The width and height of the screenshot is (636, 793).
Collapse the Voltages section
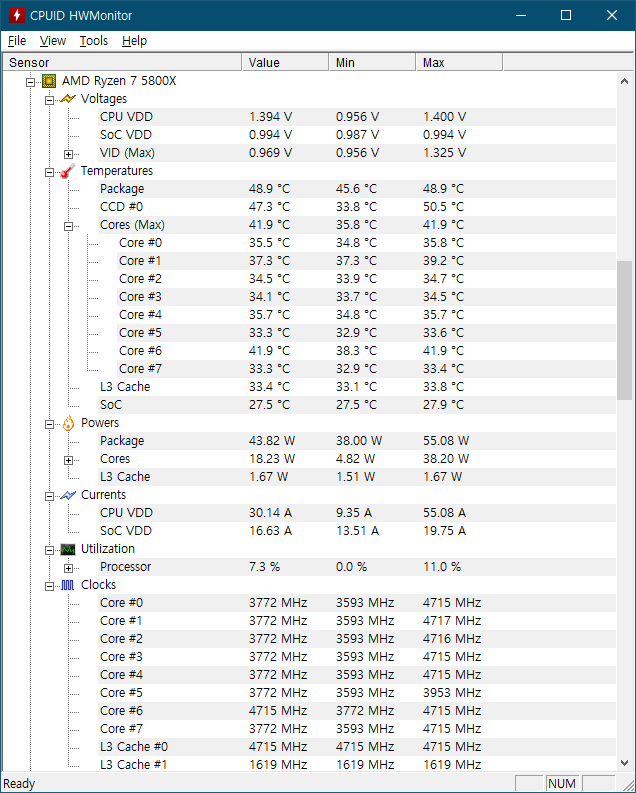click(x=50, y=100)
